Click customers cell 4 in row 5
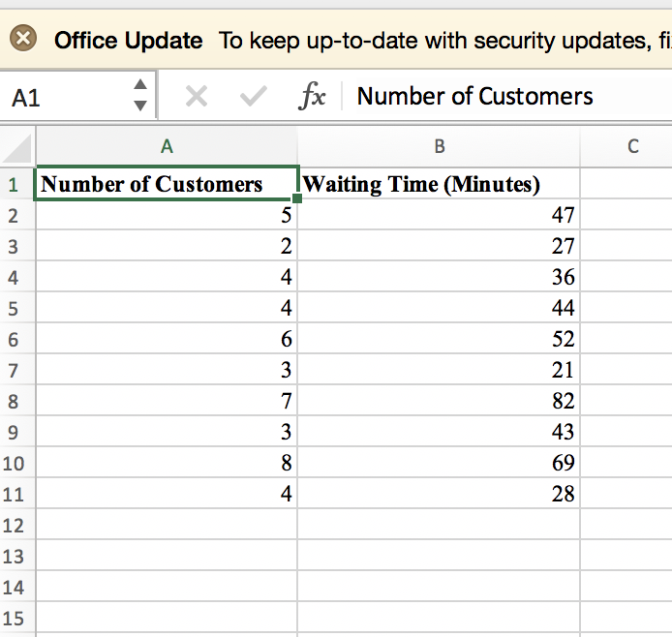This screenshot has height=637, width=672. pos(167,308)
